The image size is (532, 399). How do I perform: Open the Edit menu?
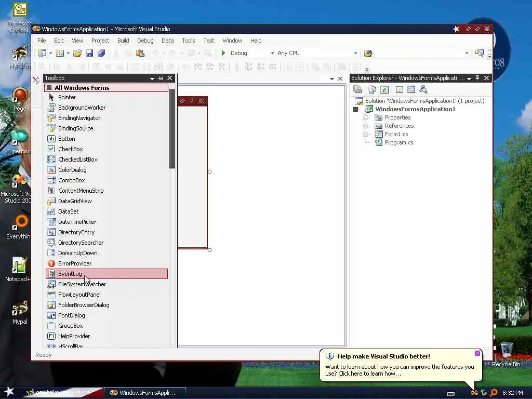click(59, 41)
